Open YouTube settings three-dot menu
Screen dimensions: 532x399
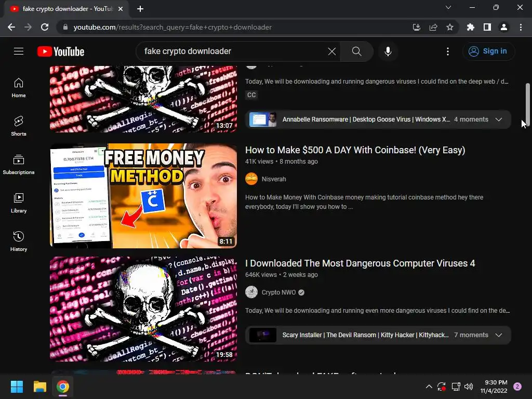pos(448,51)
